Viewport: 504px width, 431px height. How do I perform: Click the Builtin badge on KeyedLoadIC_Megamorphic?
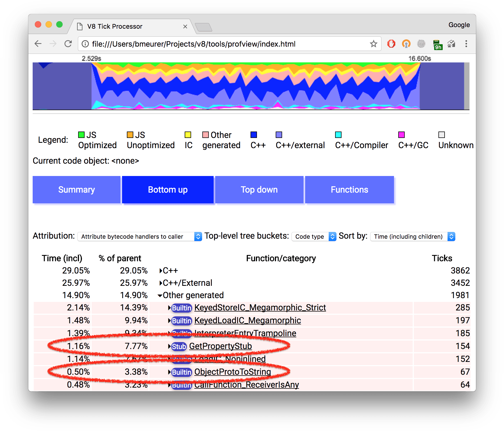tap(181, 321)
